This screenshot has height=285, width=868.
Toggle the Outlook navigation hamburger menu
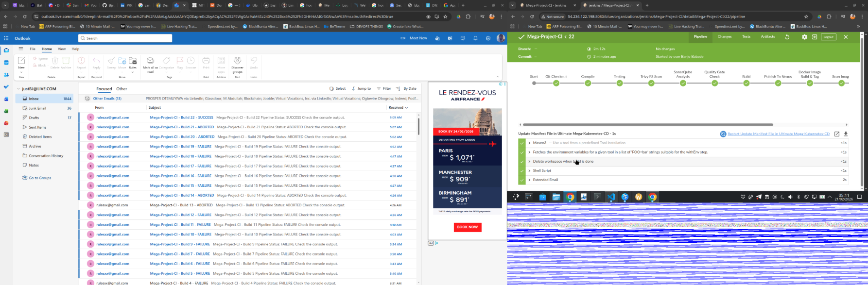point(21,49)
